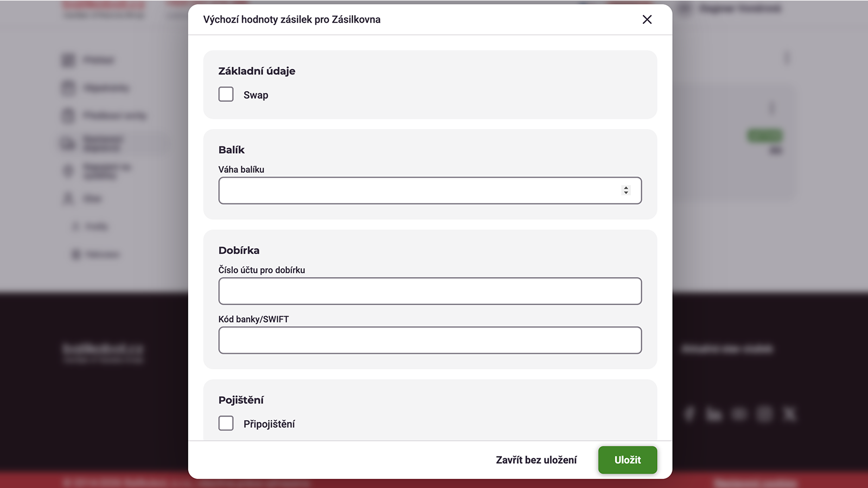
Task: Tick the Připojištění checkbox
Action: [226, 423]
